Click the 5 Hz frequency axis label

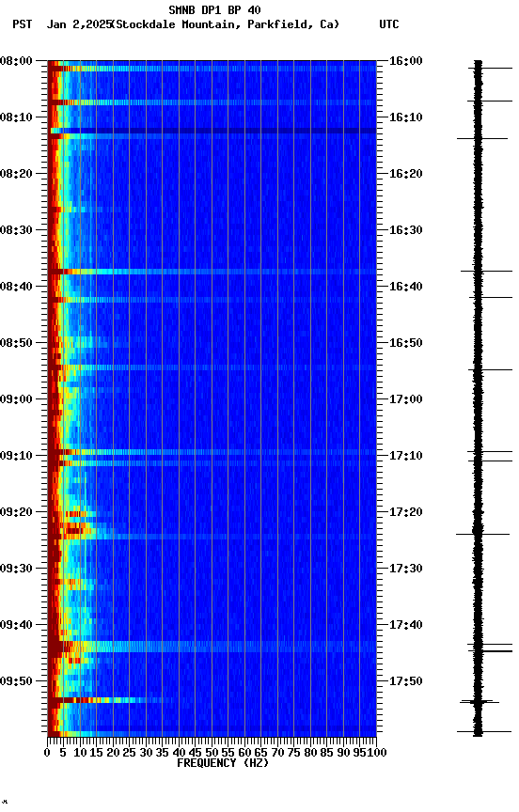pyautogui.click(x=63, y=753)
